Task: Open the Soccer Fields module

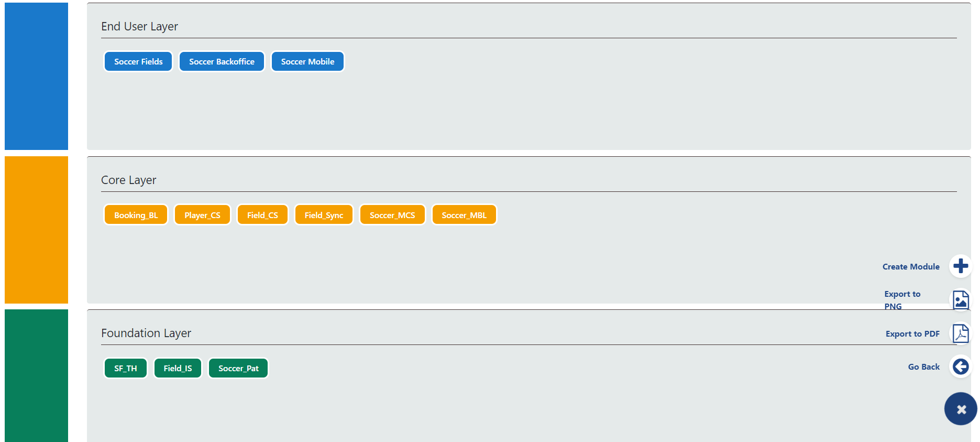Action: click(138, 61)
